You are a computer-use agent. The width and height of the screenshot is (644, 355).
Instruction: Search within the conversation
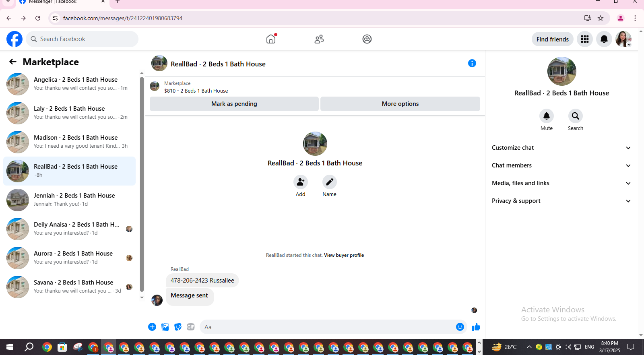[576, 116]
